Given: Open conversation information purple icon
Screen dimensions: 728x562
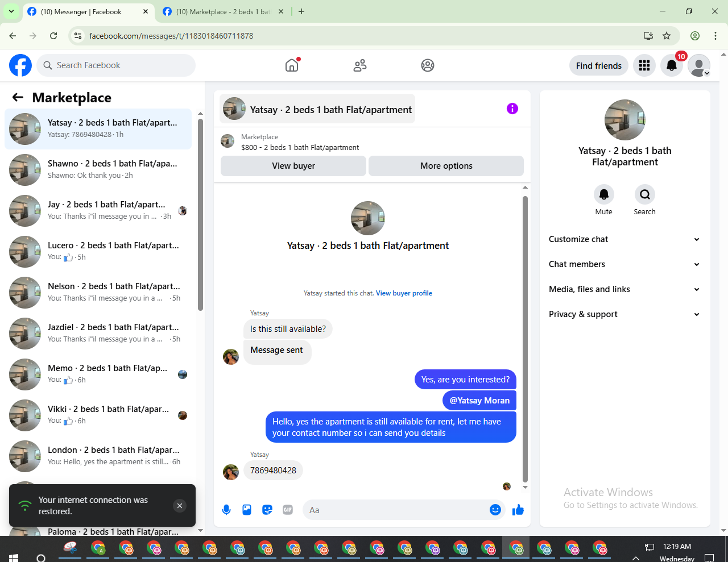Looking at the screenshot, I should coord(512,109).
